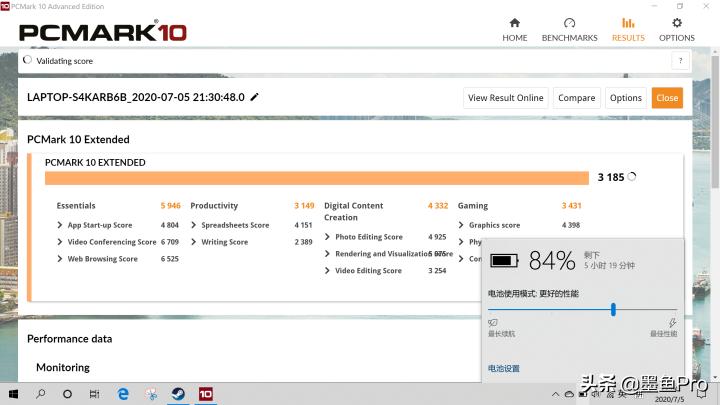Expand Rendering and Visualization Score

pyautogui.click(x=327, y=254)
